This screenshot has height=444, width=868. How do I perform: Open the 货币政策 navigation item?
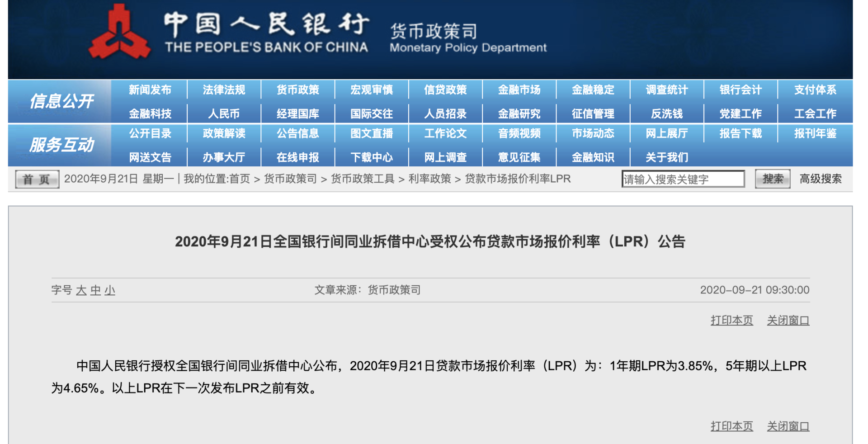(x=297, y=90)
